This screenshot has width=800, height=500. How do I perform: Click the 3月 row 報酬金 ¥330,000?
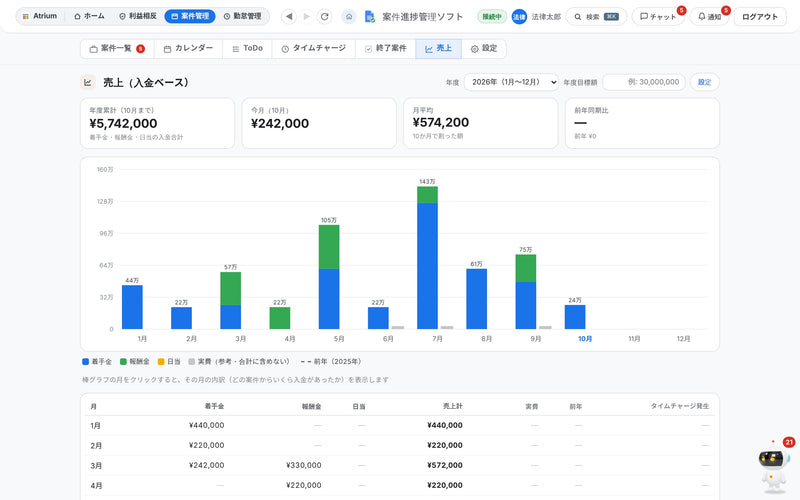304,465
